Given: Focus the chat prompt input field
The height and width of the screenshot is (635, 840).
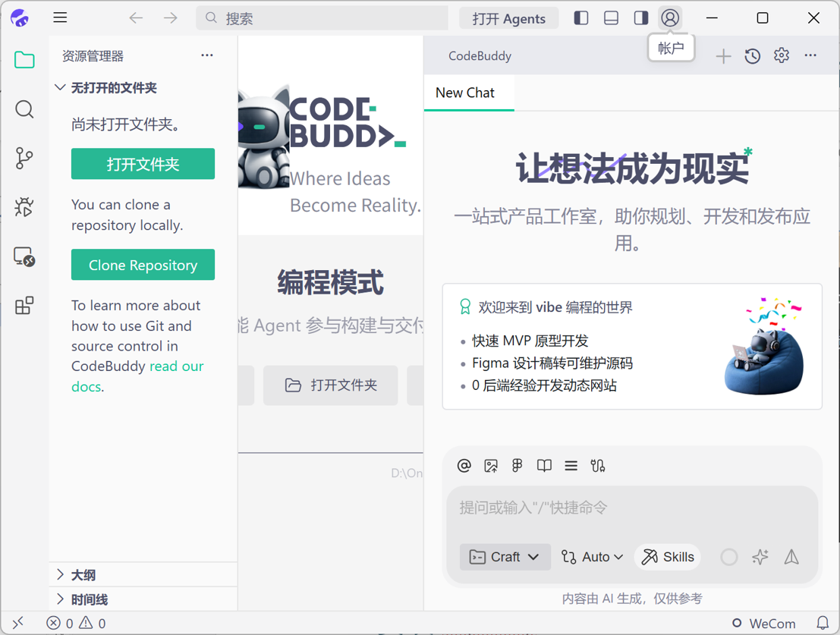Looking at the screenshot, I should (632, 508).
